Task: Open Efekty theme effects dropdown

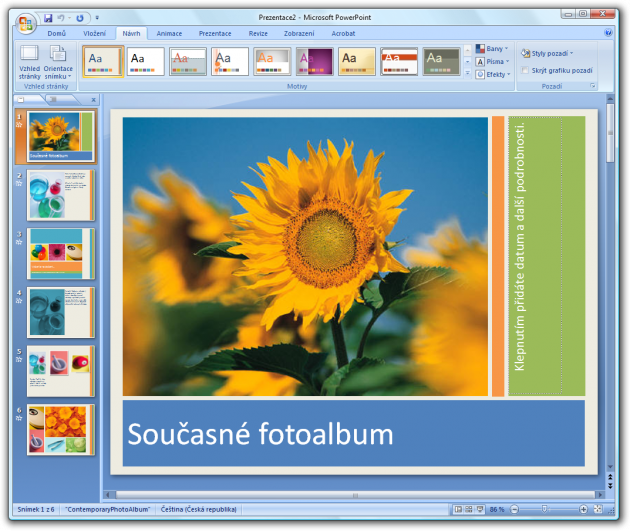Action: 490,74
